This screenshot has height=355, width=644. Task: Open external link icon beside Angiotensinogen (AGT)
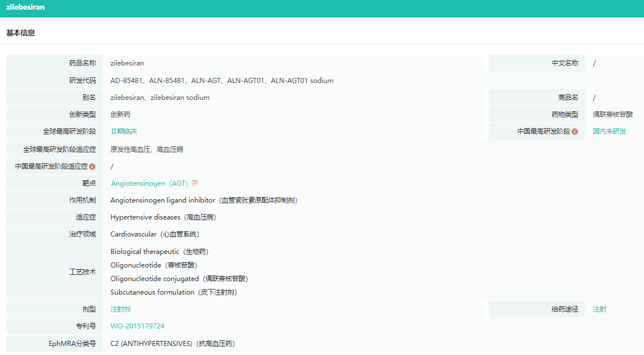point(195,183)
